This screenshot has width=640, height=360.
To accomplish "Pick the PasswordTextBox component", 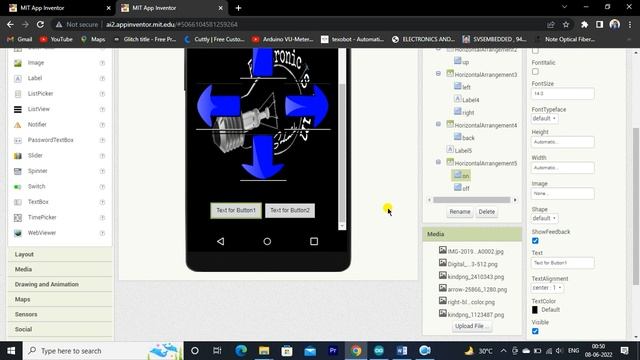I will pyautogui.click(x=51, y=140).
